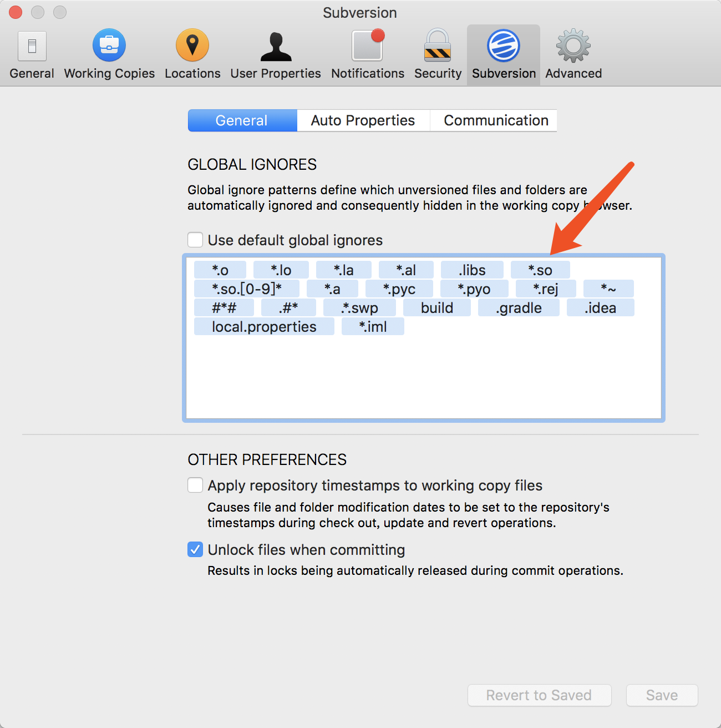The height and width of the screenshot is (728, 721).
Task: Select the .idea ignore token
Action: tap(600, 307)
